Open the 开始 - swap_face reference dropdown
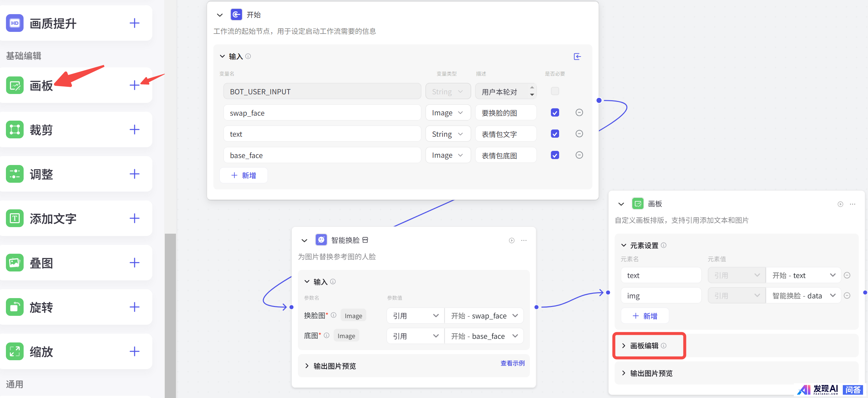Image resolution: width=868 pixels, height=398 pixels. (x=484, y=316)
